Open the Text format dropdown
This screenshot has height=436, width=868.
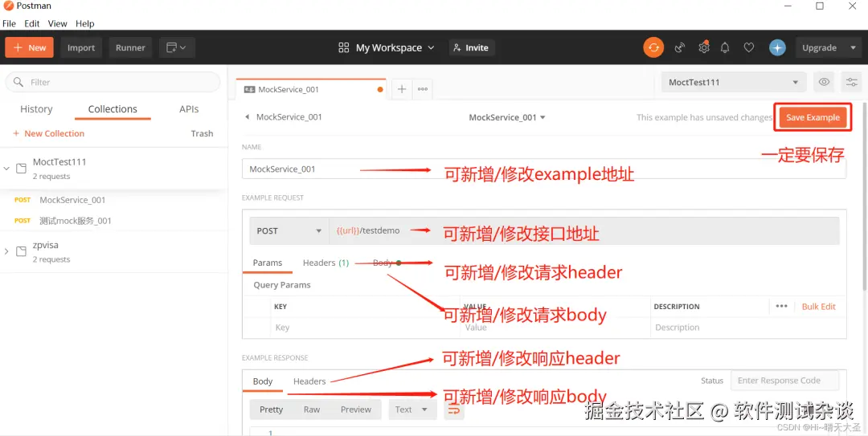tap(412, 410)
